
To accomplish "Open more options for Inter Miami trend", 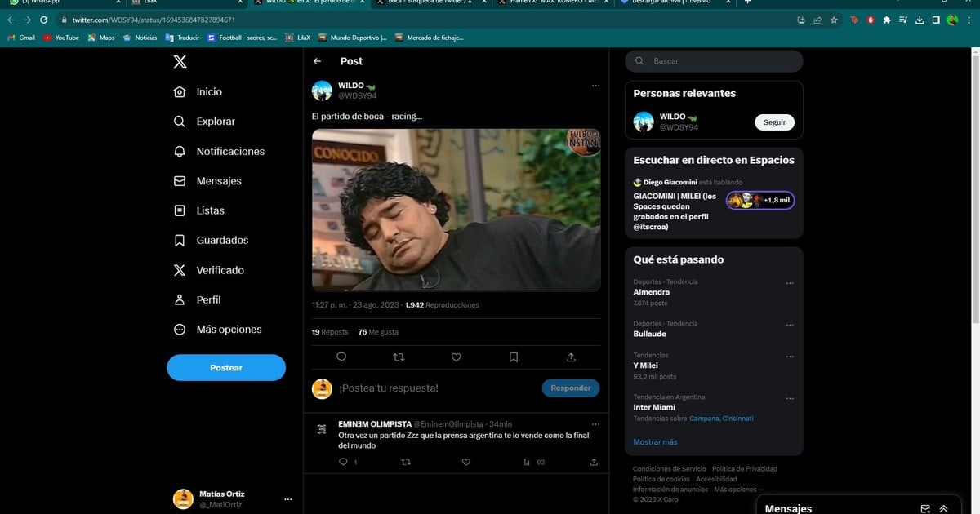I will pyautogui.click(x=790, y=398).
